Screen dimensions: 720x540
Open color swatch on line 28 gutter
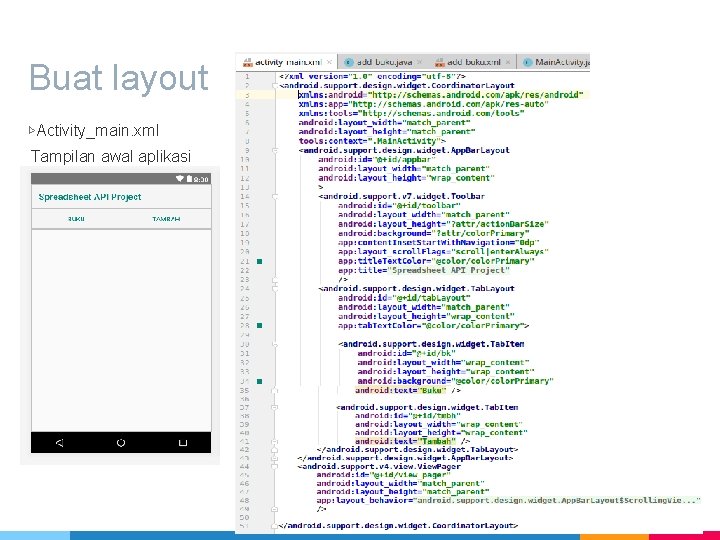tap(259, 326)
